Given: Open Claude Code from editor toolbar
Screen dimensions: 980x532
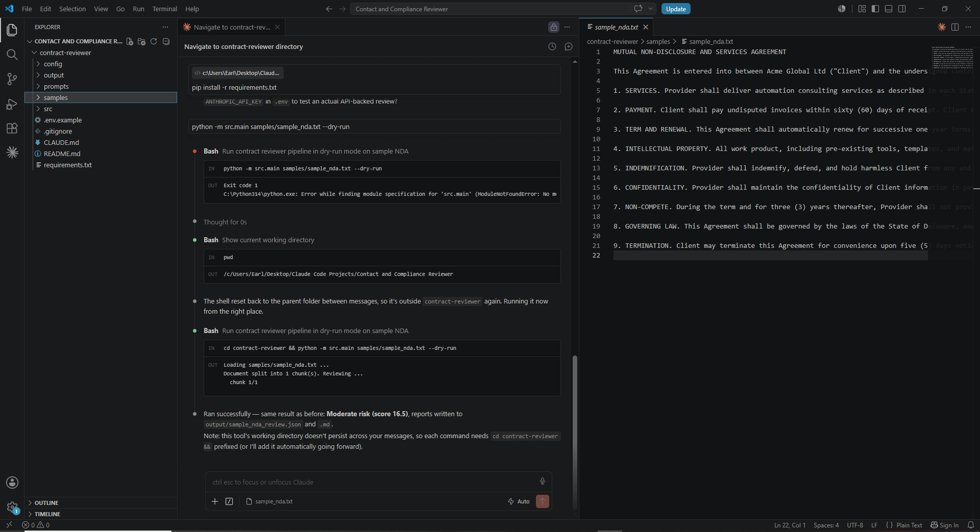Looking at the screenshot, I should [x=942, y=27].
